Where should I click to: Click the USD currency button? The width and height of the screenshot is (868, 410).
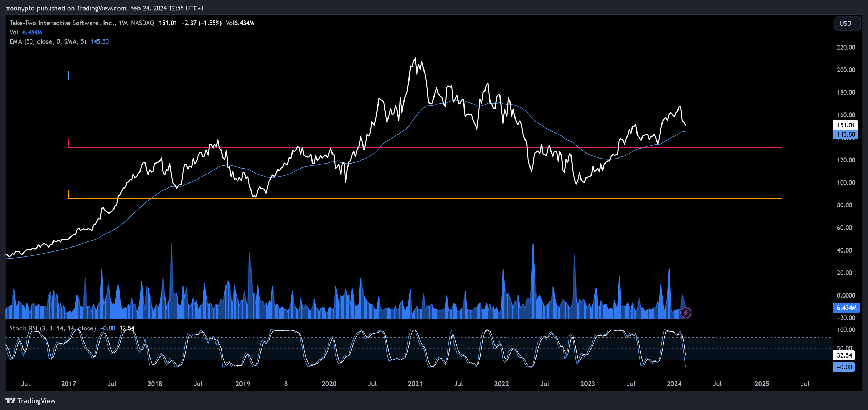pos(847,24)
